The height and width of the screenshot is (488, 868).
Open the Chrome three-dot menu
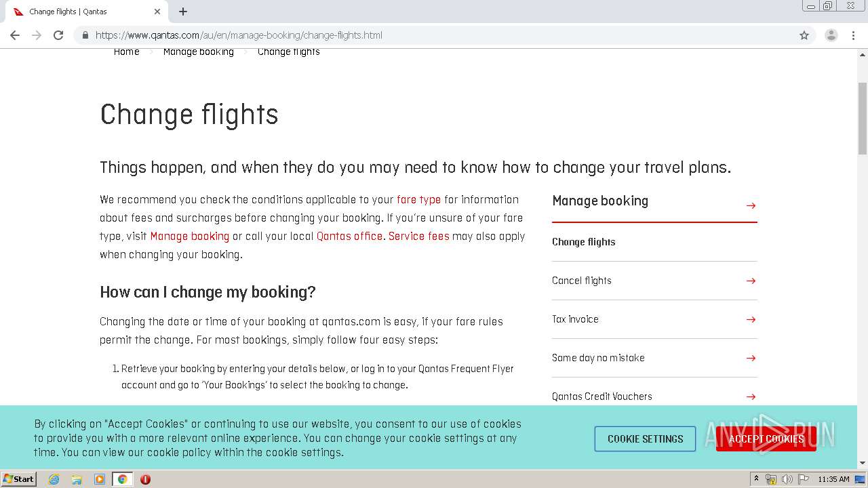(x=853, y=35)
